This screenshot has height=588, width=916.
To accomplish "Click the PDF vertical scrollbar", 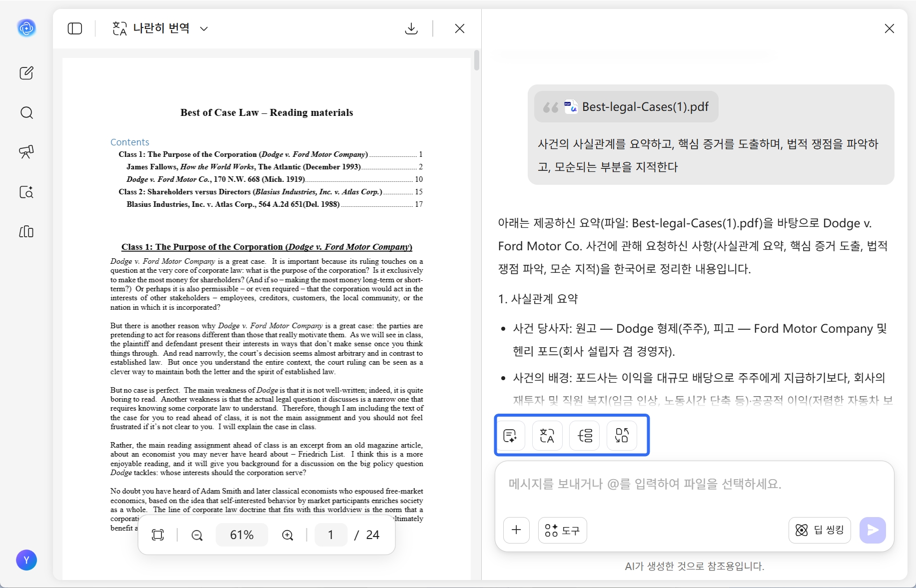I will [477, 60].
